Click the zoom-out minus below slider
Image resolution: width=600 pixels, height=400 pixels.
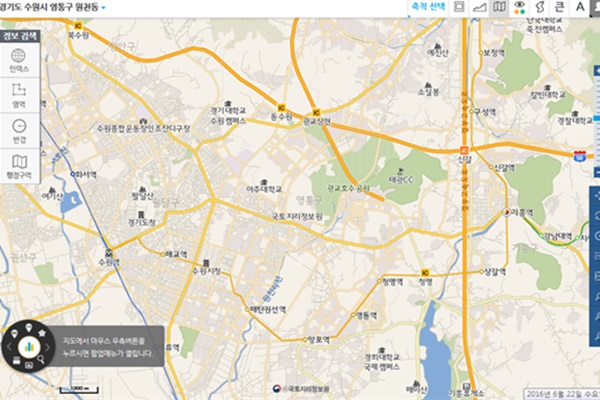[x=597, y=172]
